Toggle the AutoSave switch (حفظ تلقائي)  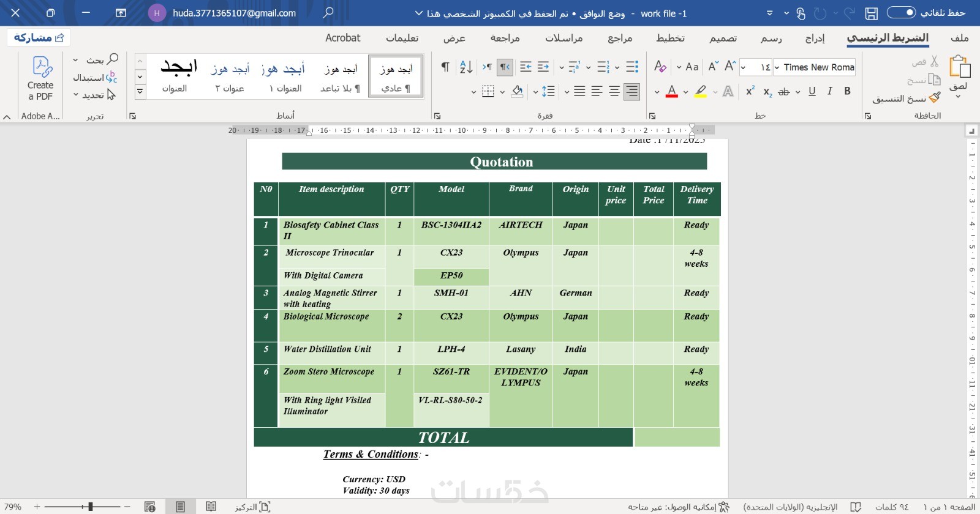click(x=901, y=13)
